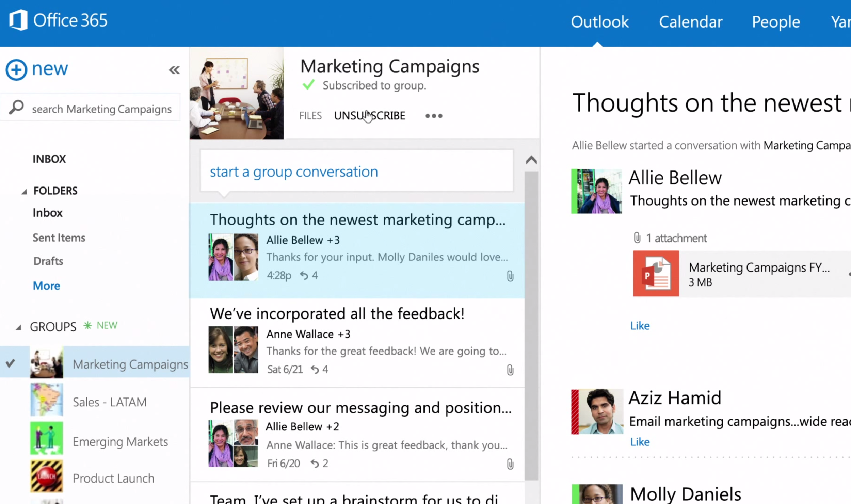The height and width of the screenshot is (504, 851).
Task: Click the search magnifier icon
Action: pos(16,107)
